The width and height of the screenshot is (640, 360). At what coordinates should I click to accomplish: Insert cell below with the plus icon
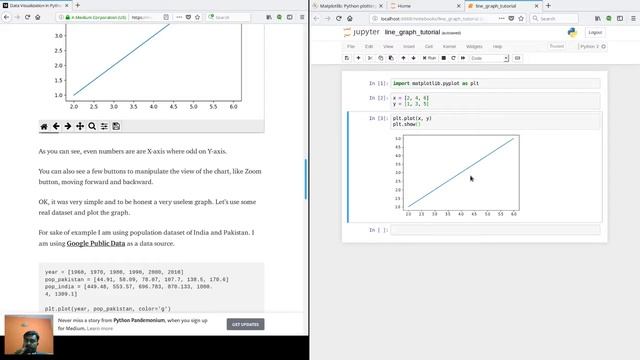(x=358, y=58)
